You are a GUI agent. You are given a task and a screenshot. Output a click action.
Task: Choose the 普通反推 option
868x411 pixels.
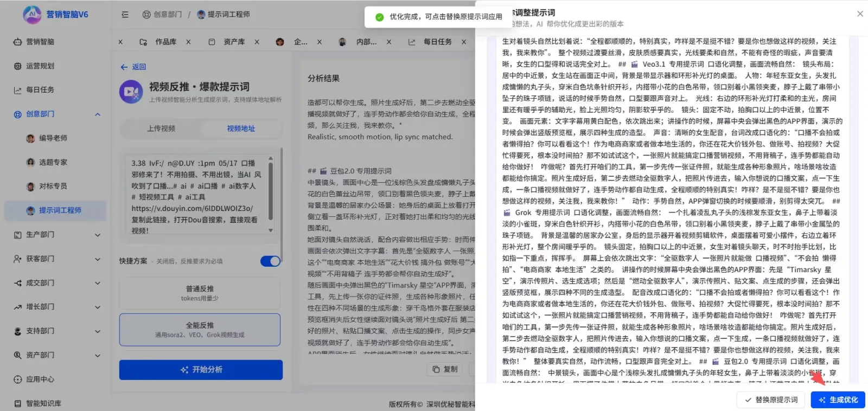coord(200,293)
